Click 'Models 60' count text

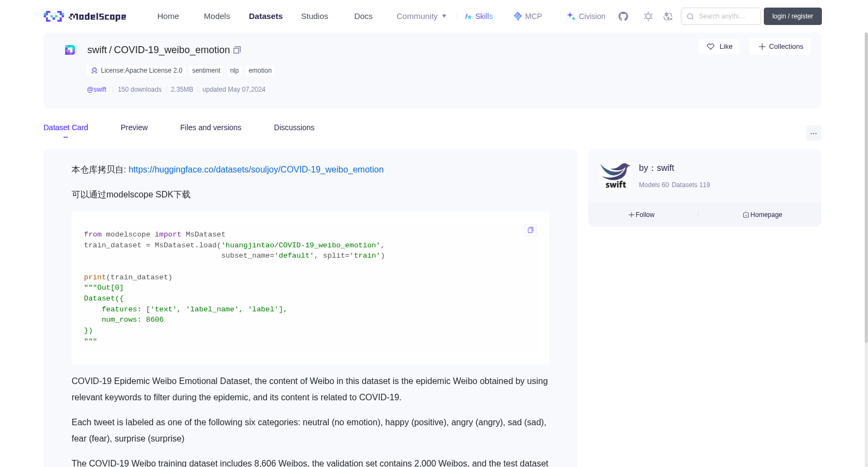654,185
